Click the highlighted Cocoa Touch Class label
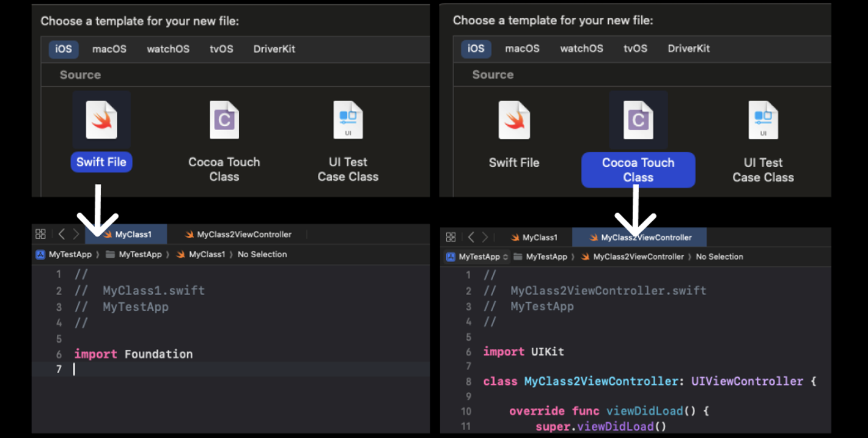 tap(638, 170)
